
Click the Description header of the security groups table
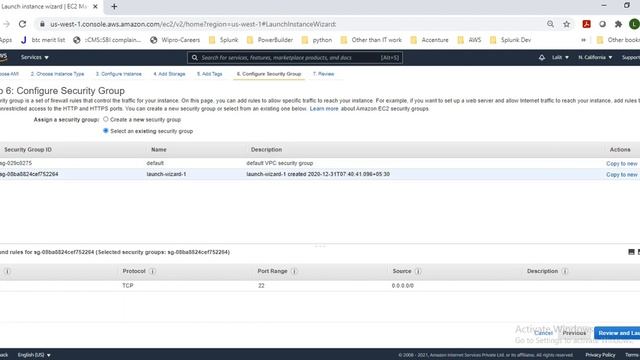[267, 150]
